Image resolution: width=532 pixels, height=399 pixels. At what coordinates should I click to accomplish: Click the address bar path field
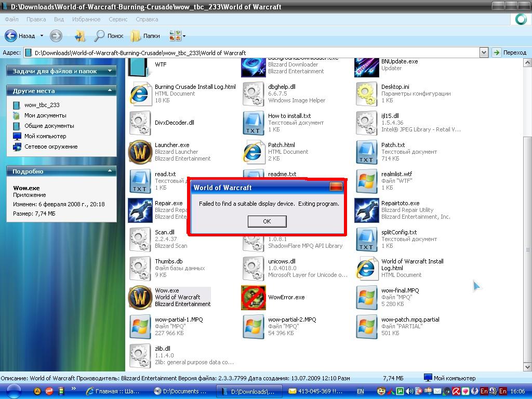click(x=252, y=52)
